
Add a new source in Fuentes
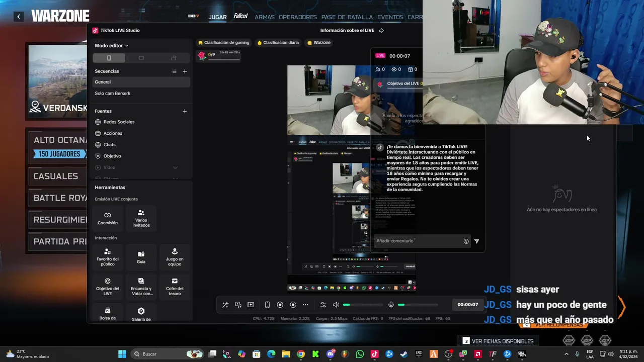tap(185, 111)
